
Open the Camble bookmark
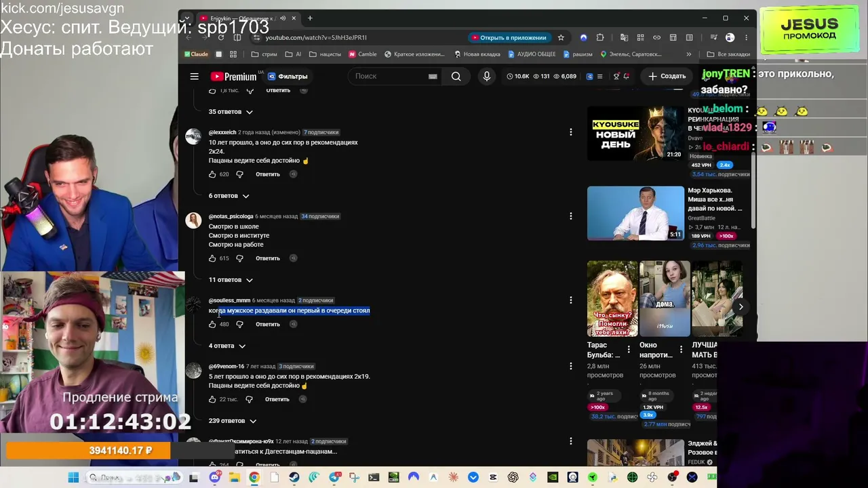click(x=363, y=54)
